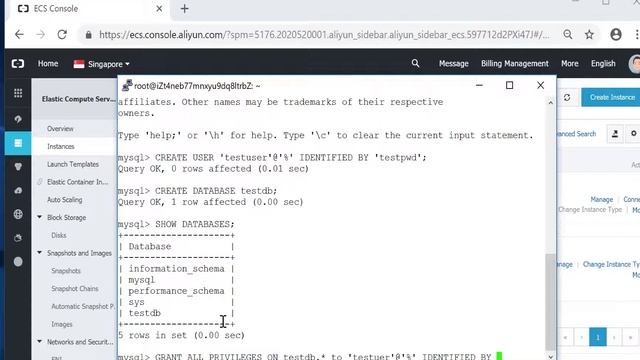The image size is (640, 360).
Task: Refresh the instance list icon button
Action: click(x=567, y=98)
